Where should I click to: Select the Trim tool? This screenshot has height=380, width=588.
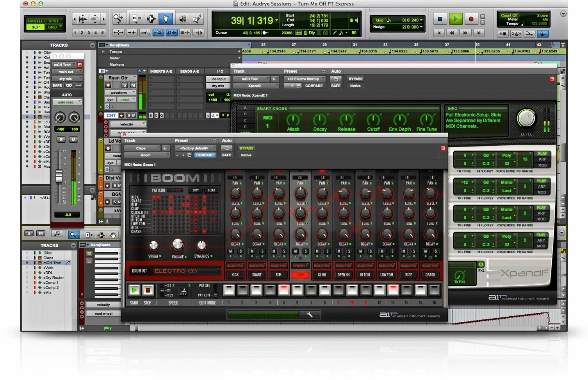pos(136,18)
